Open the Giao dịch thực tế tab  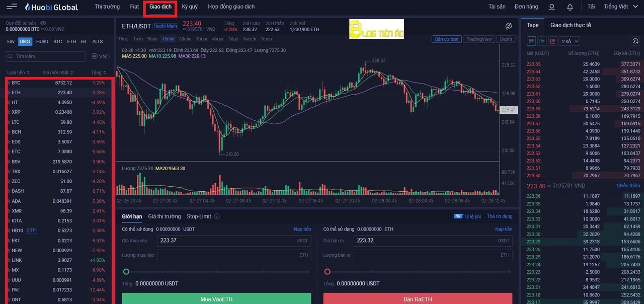tap(571, 25)
